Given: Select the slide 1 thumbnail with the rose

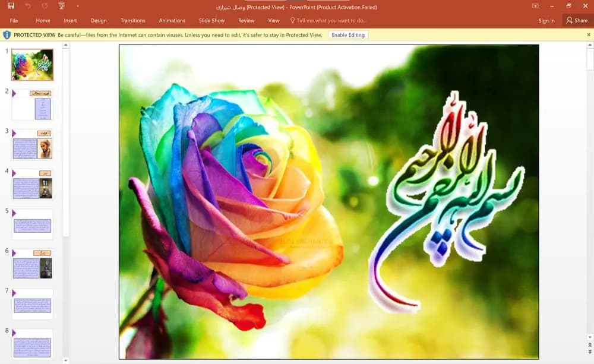Looking at the screenshot, I should tap(32, 64).
